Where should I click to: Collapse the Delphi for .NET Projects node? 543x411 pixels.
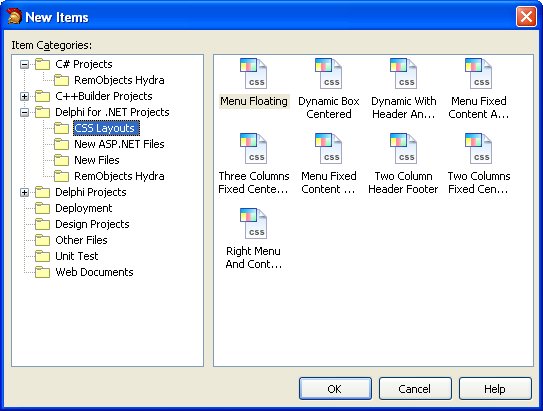tap(24, 112)
